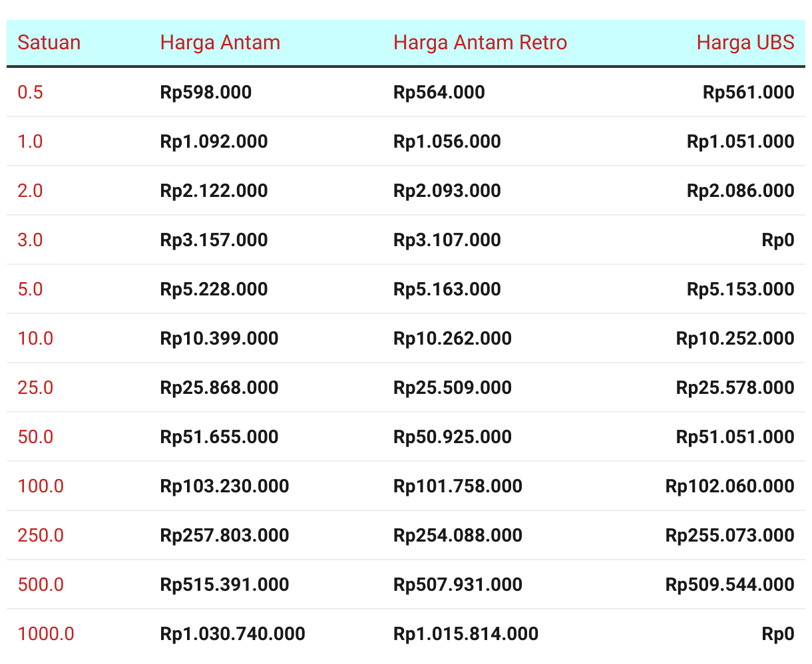Click Antam Retro price Rp254.088.000
Viewport: 812px width, 664px height.
(x=457, y=535)
